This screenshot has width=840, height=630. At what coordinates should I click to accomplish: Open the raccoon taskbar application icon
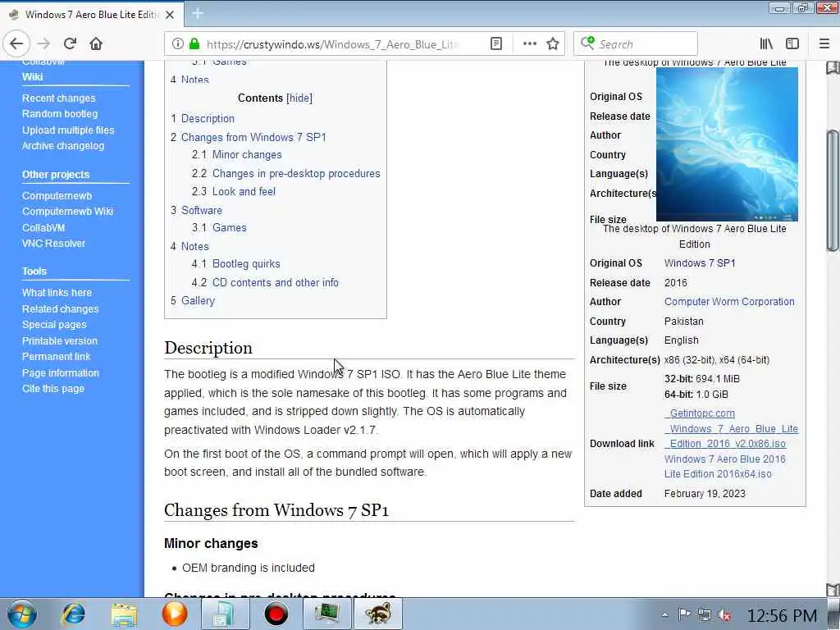(377, 614)
